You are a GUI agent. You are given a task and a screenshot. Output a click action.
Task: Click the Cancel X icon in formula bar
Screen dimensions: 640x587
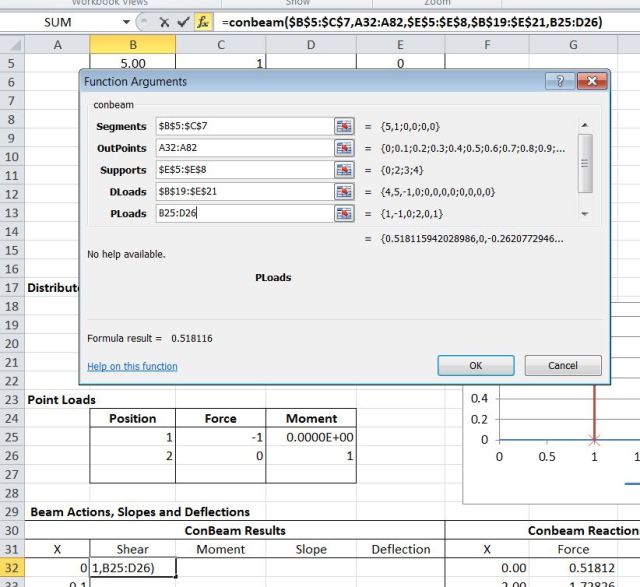[165, 21]
